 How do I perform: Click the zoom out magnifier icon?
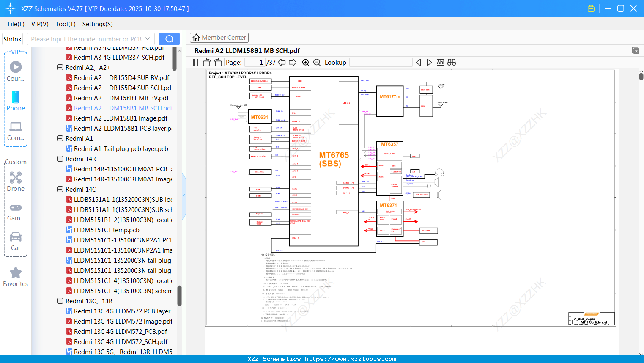coord(317,63)
